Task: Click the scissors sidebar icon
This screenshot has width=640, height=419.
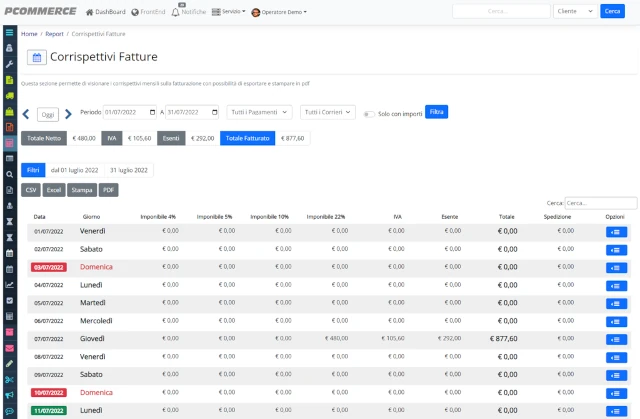Action: click(x=9, y=379)
